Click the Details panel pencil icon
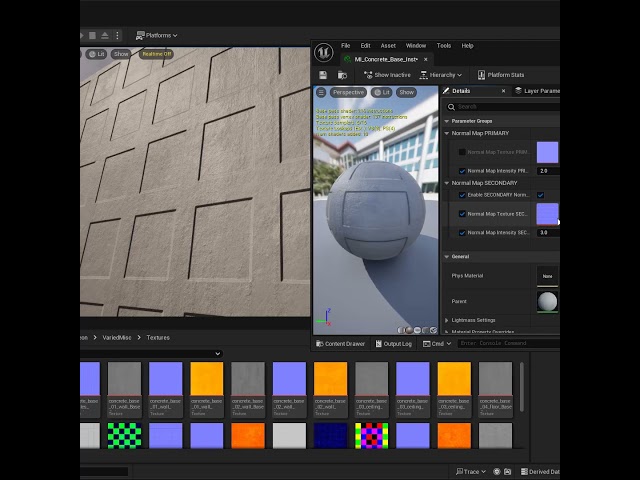 (446, 91)
